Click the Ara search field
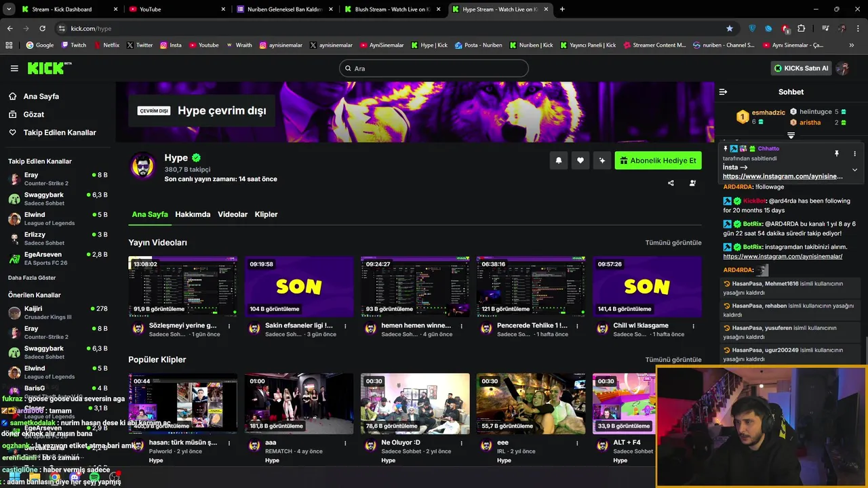The height and width of the screenshot is (488, 868). [x=434, y=68]
